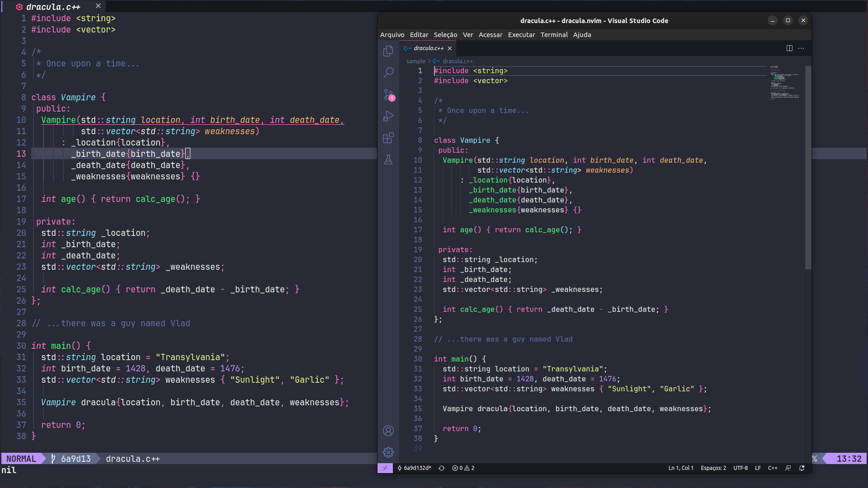This screenshot has width=868, height=488.
Task: Select the dracula.c++ editor tab in VS Code
Action: click(428, 48)
